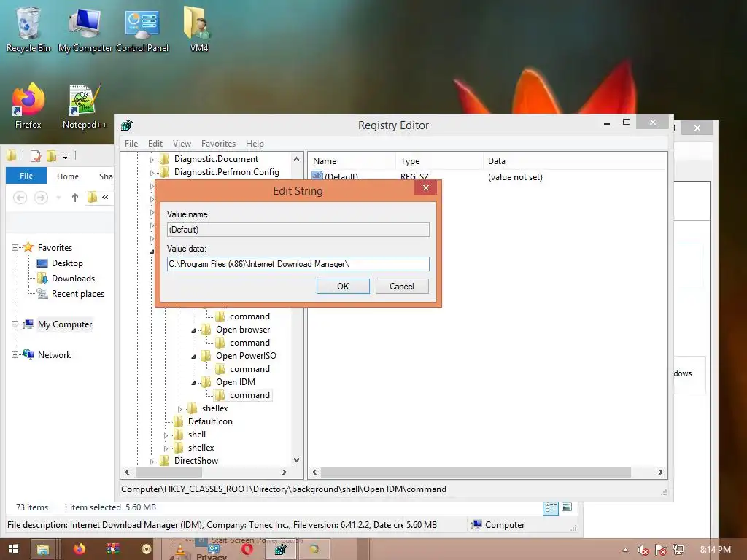The width and height of the screenshot is (747, 560).
Task: Open Explorer quick access toolbar dropdown
Action: [65, 156]
